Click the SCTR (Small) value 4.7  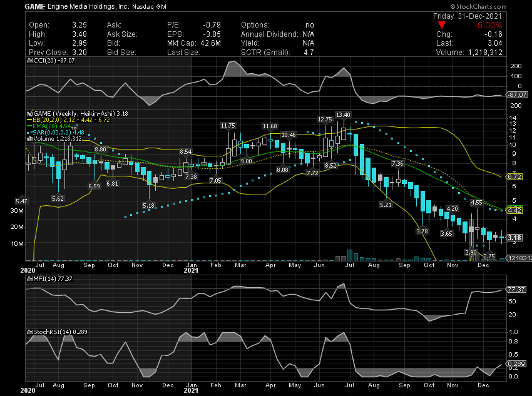click(309, 52)
